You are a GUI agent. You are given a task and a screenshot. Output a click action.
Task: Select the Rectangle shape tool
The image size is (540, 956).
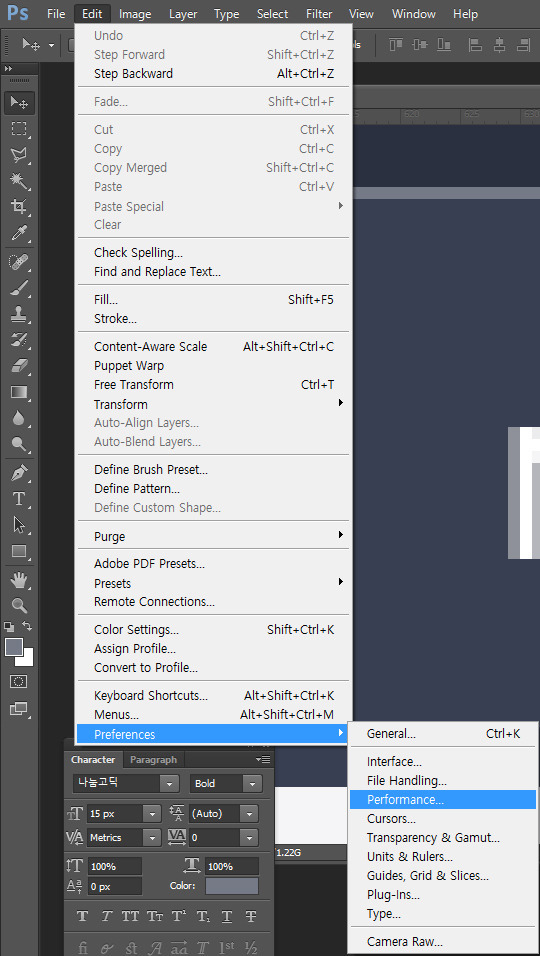19,551
